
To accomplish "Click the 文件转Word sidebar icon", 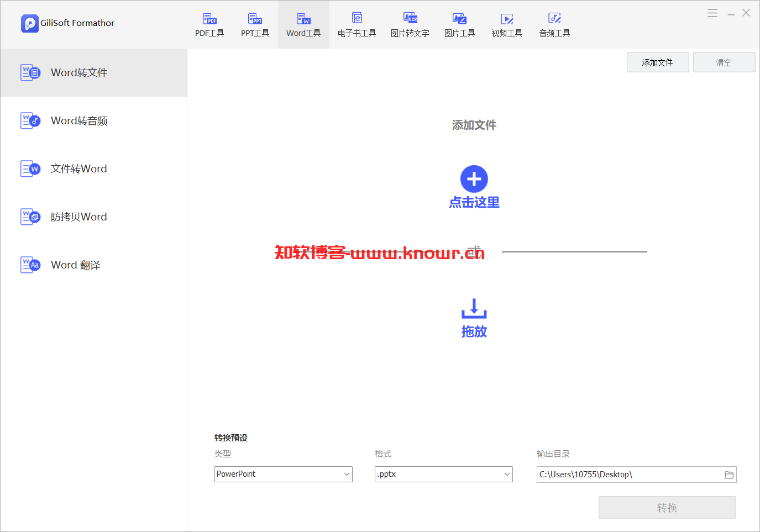I will point(30,168).
